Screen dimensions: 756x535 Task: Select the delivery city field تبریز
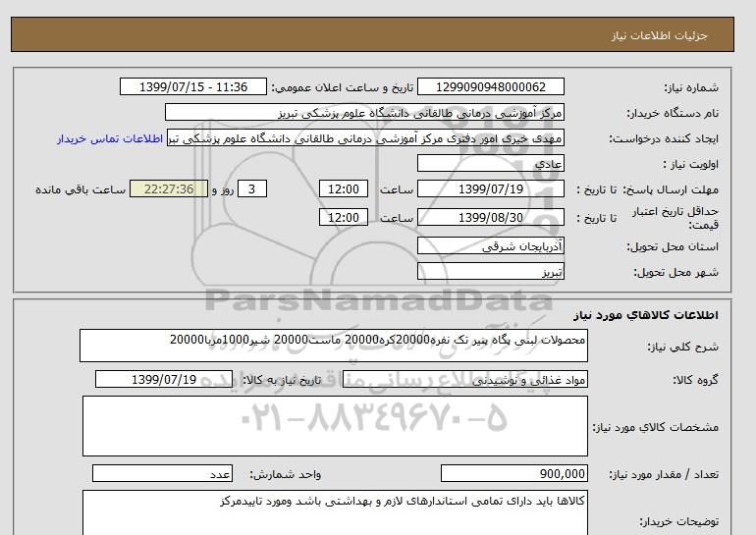click(490, 272)
